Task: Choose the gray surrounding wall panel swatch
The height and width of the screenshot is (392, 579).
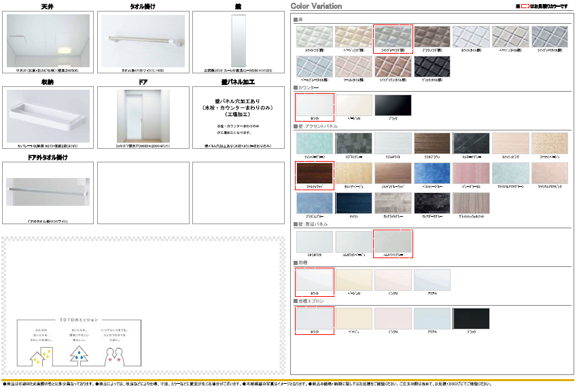Action: (393, 243)
